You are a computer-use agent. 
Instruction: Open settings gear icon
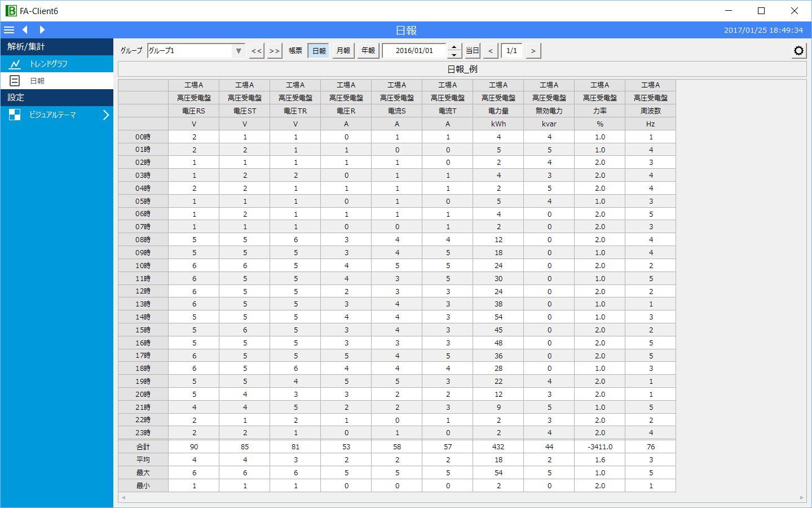pyautogui.click(x=798, y=51)
